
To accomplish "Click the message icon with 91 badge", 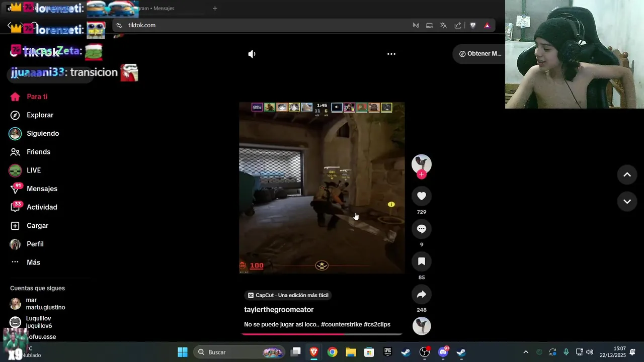I will [15, 189].
